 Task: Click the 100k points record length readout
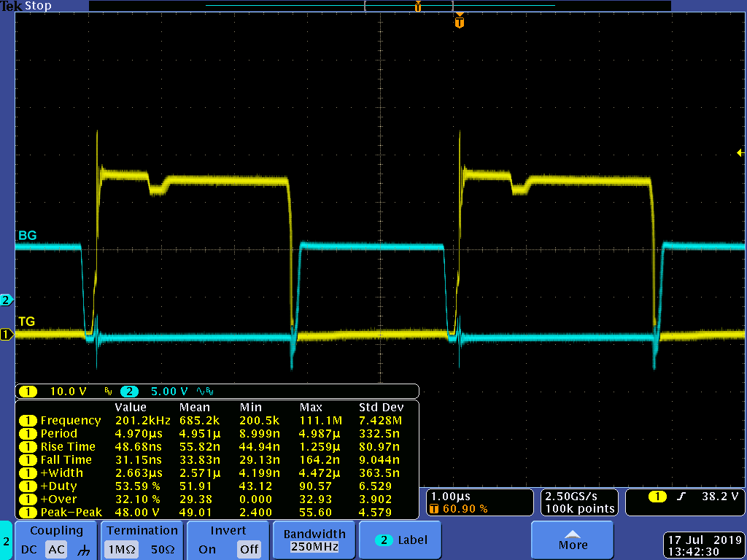580,509
